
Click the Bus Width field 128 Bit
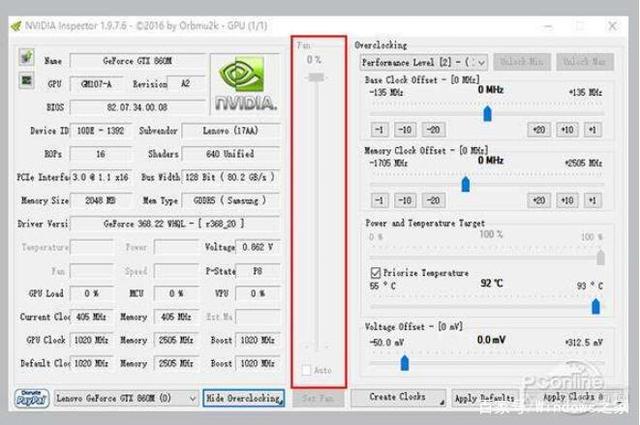[231, 177]
